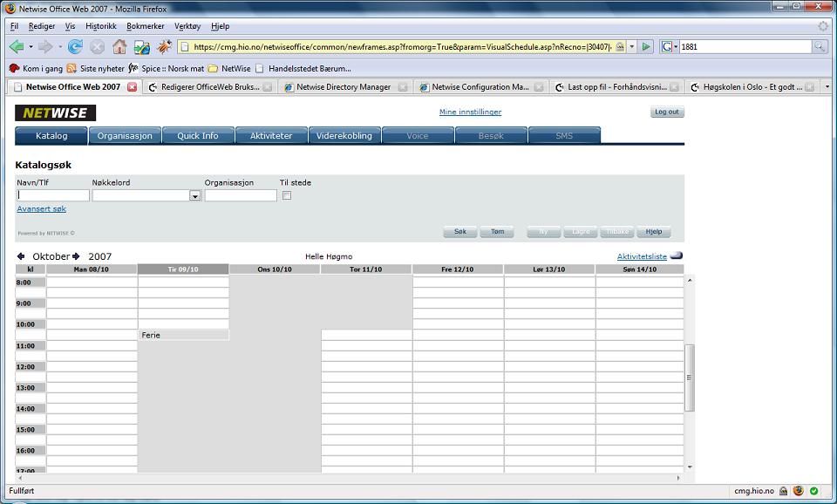Toggle the Til stede checkbox

[x=287, y=195]
